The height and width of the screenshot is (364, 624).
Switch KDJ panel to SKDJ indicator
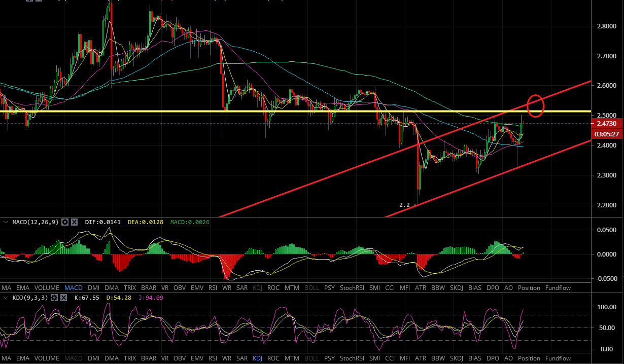click(457, 358)
